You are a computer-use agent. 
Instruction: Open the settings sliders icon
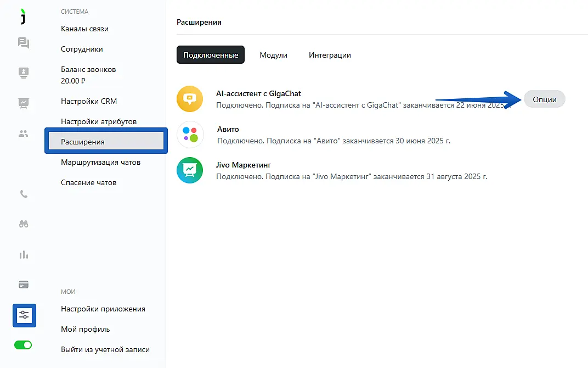tap(24, 315)
